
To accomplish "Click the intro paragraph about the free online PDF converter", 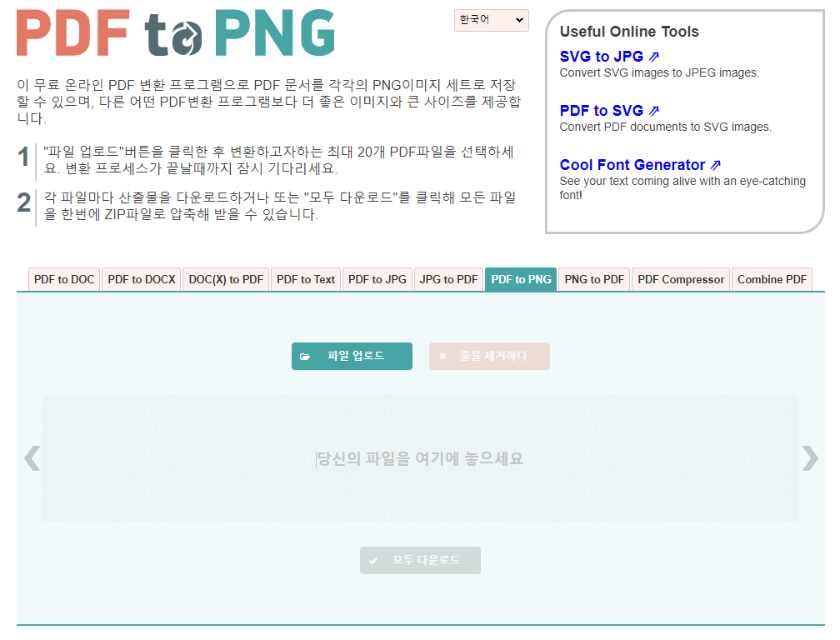I will click(268, 102).
